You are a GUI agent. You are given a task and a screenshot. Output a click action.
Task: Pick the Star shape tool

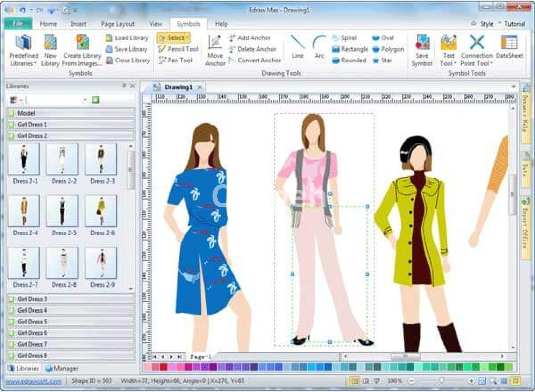pos(383,60)
